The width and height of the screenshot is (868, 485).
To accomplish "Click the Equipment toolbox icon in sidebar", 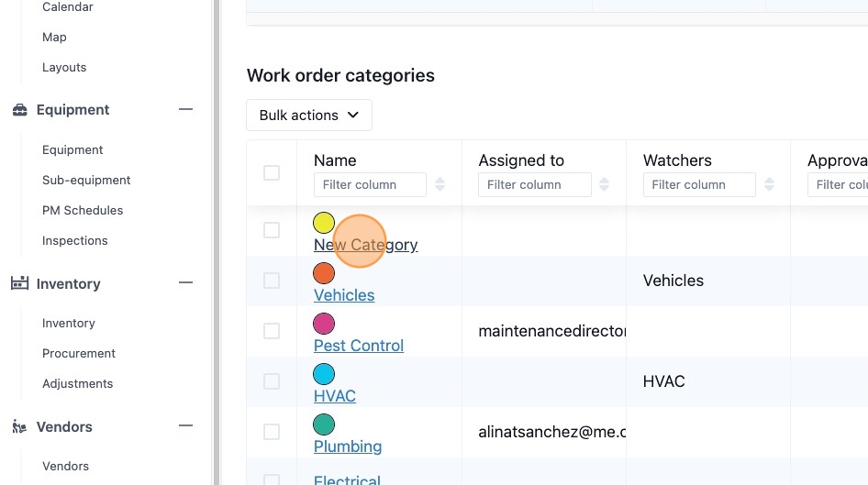I will (20, 110).
